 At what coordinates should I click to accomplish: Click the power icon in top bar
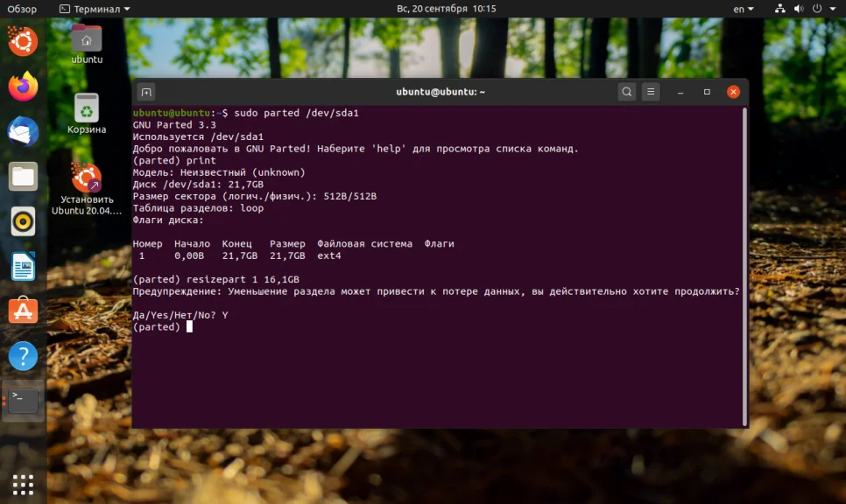[x=817, y=9]
